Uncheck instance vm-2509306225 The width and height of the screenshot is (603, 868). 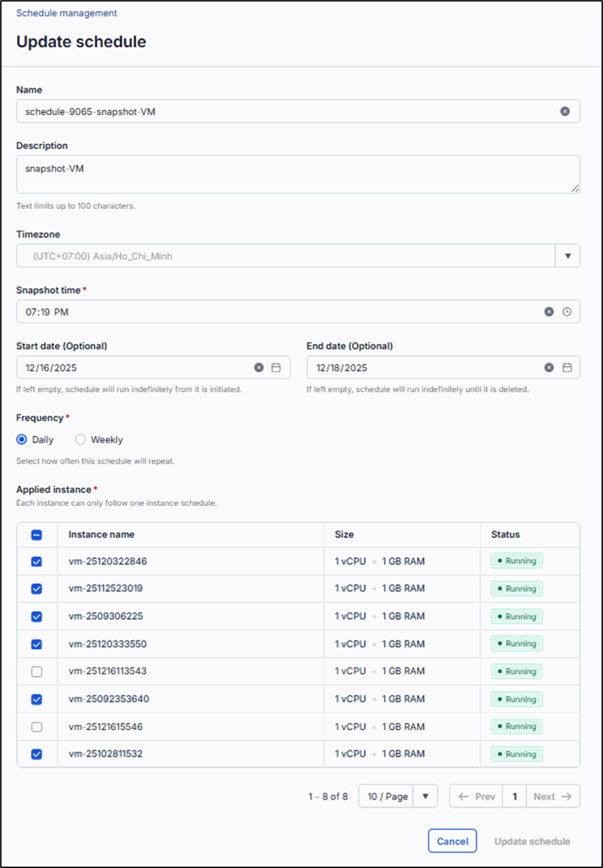tap(37, 616)
